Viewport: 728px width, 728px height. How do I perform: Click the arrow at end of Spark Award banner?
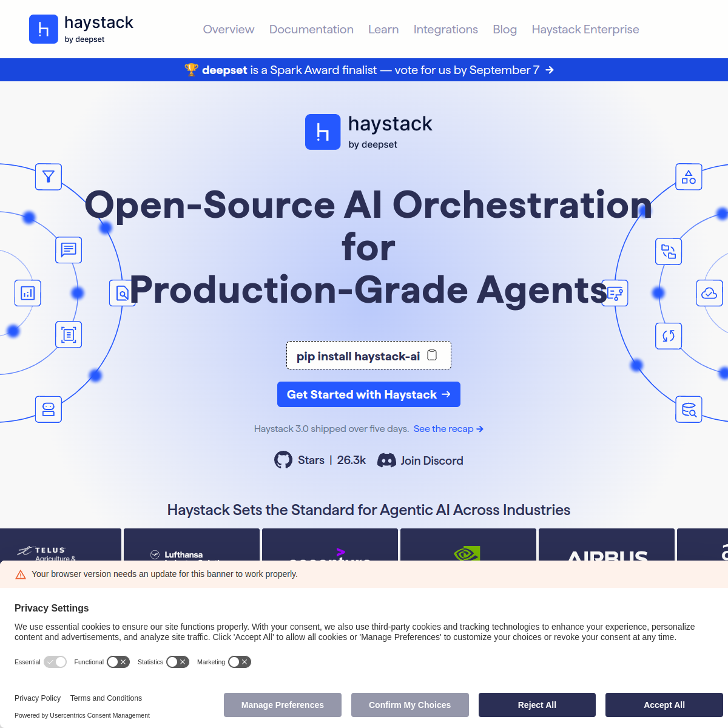550,70
